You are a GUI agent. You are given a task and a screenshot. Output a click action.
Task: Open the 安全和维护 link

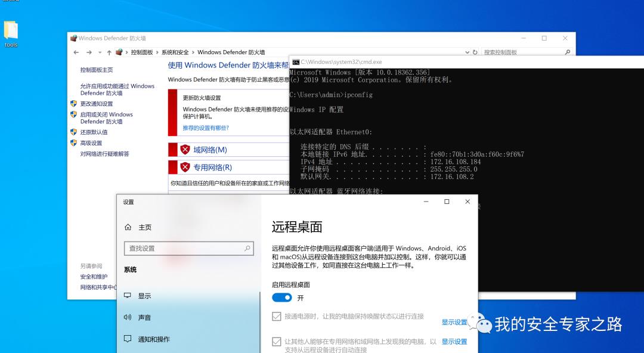(94, 277)
